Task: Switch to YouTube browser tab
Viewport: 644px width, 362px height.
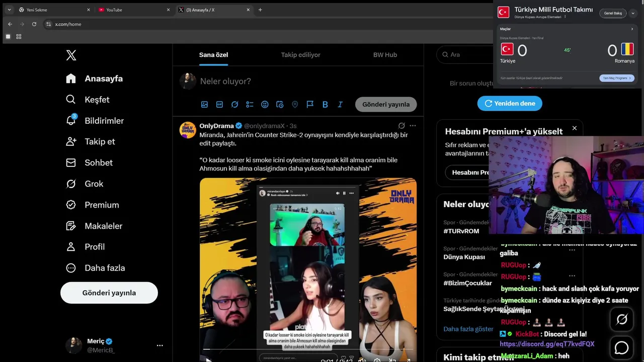Action: click(134, 10)
